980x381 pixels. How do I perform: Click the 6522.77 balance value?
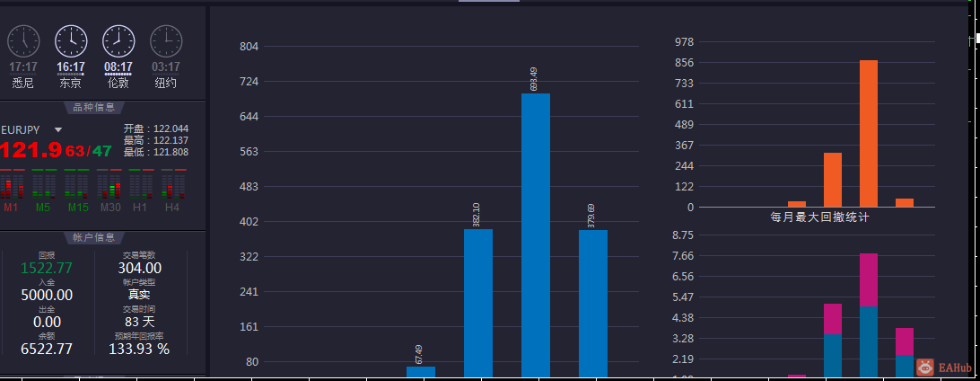coord(47,349)
